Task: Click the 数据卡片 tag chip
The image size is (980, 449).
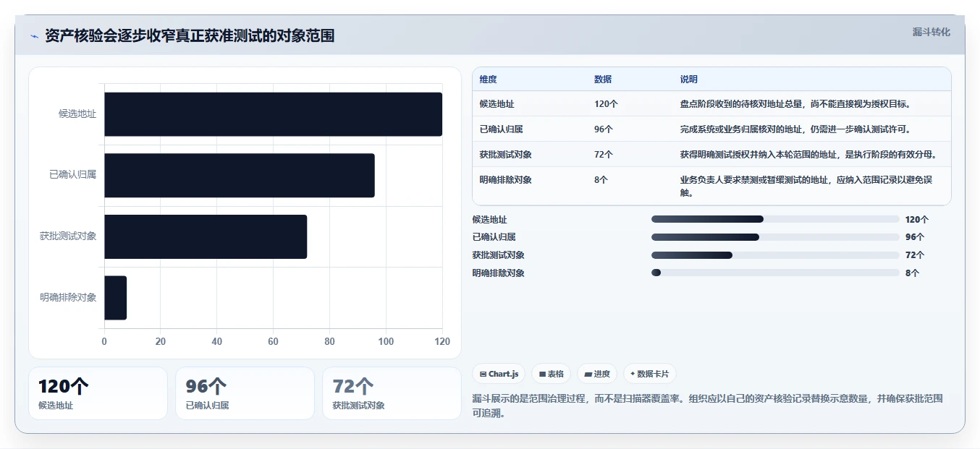Action: pos(649,374)
